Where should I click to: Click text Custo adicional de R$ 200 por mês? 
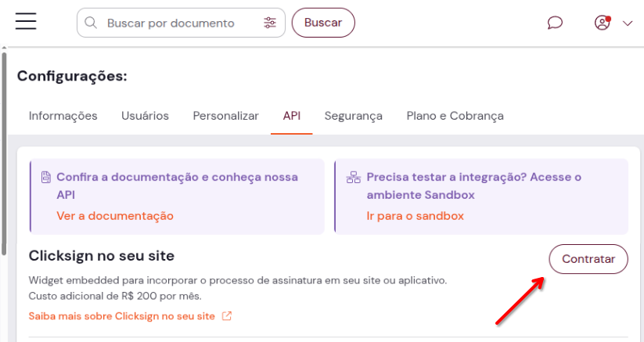pyautogui.click(x=115, y=296)
